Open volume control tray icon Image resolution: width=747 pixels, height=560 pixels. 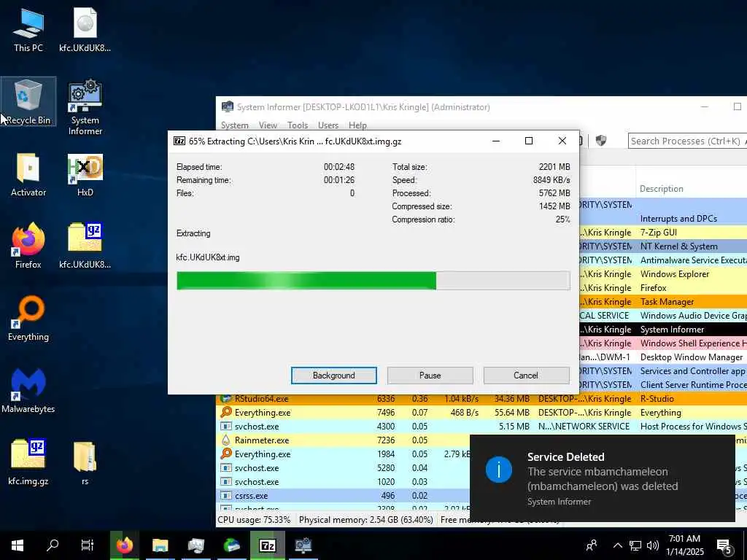click(x=653, y=545)
